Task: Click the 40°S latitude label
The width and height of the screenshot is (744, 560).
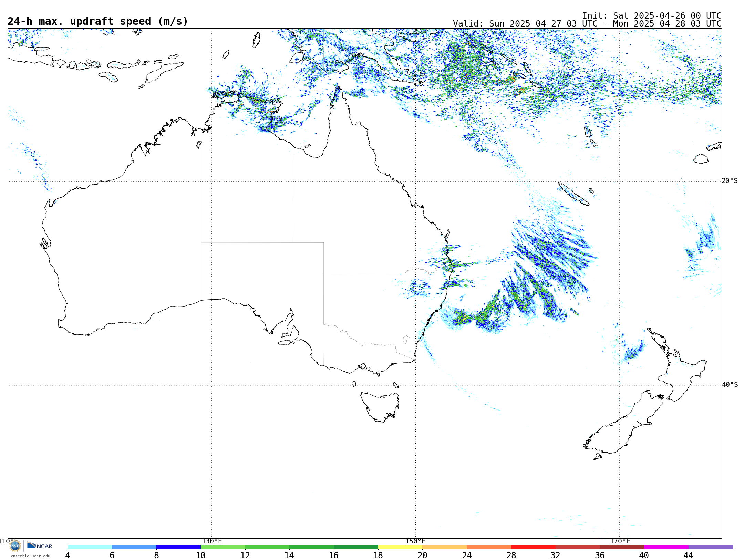Action: click(730, 385)
